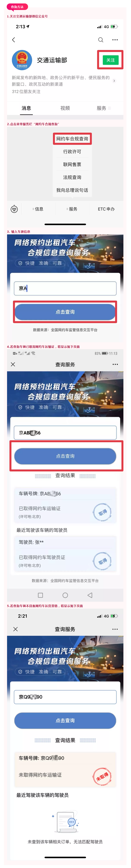The height and width of the screenshot is (868, 131).
Task: Click the green 关注 follow button
Action: 111,60
